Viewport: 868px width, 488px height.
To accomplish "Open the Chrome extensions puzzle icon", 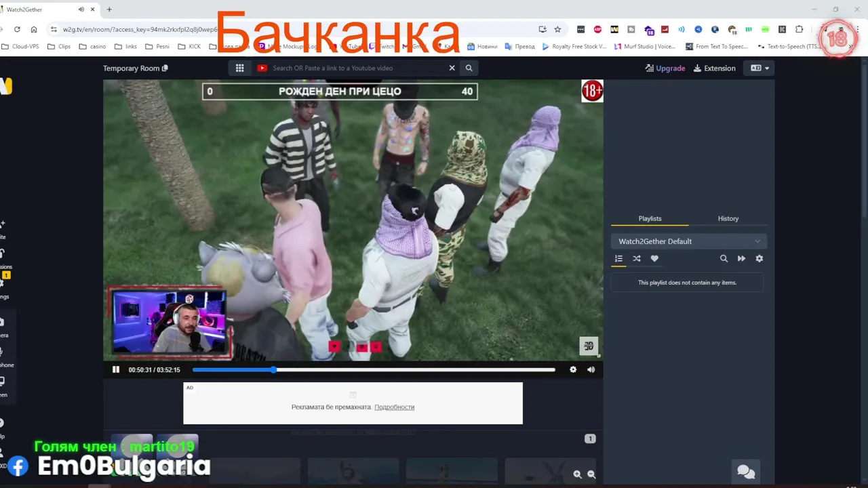I will tap(799, 29).
